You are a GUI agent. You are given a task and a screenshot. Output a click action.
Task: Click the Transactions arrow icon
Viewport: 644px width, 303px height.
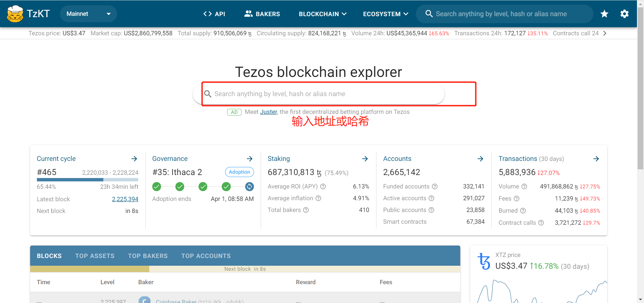[596, 159]
